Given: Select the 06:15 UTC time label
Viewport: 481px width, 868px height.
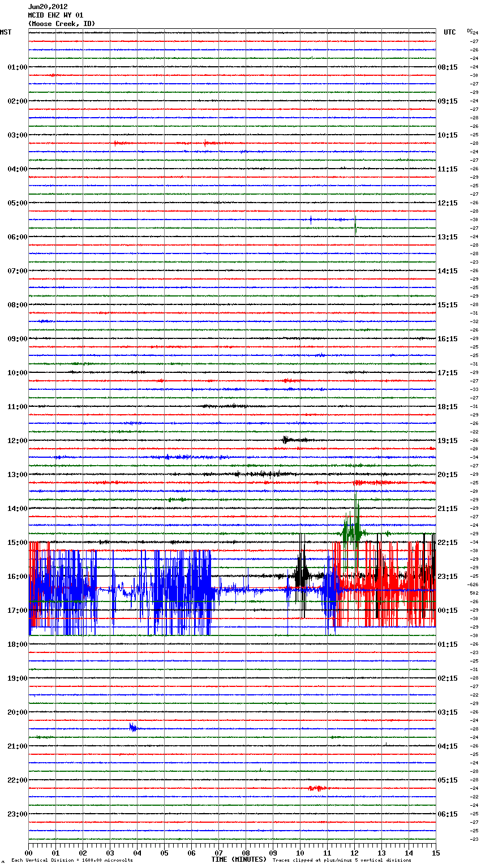Looking at the screenshot, I should pyautogui.click(x=448, y=814).
